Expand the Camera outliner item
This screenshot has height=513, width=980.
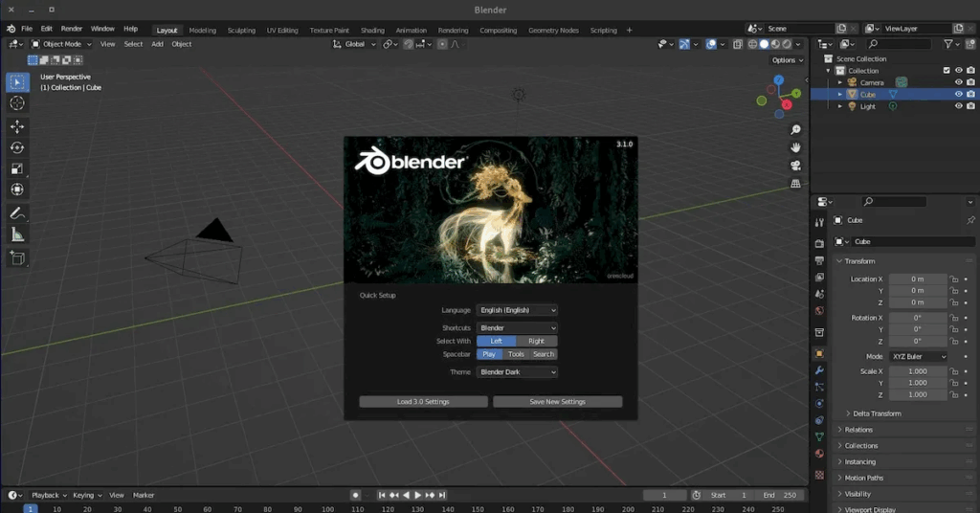coord(840,82)
